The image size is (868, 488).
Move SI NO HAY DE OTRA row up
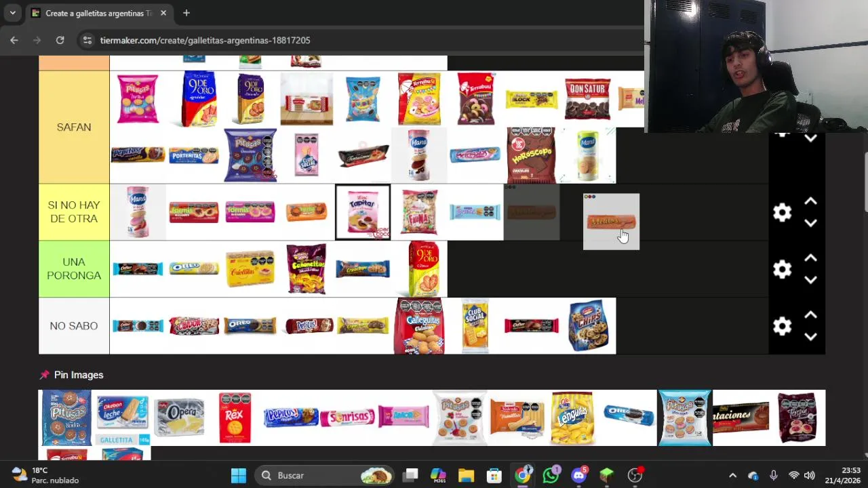(810, 201)
